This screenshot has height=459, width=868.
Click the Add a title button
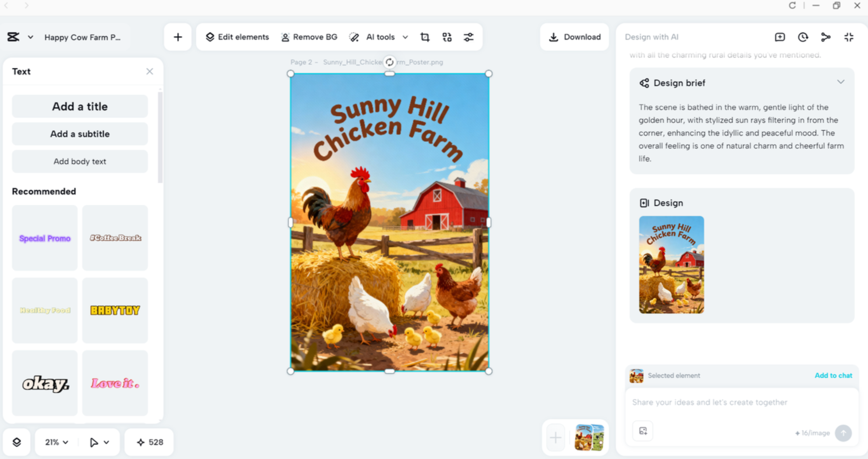pos(80,106)
